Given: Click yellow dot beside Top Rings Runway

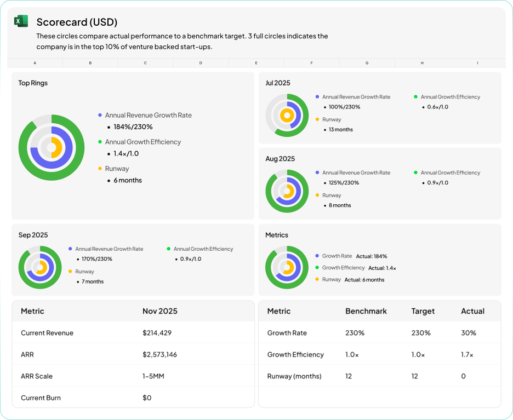Looking at the screenshot, I should click(x=100, y=168).
